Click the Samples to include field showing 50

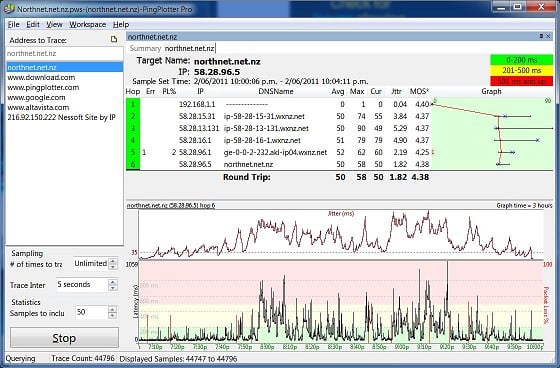91,312
